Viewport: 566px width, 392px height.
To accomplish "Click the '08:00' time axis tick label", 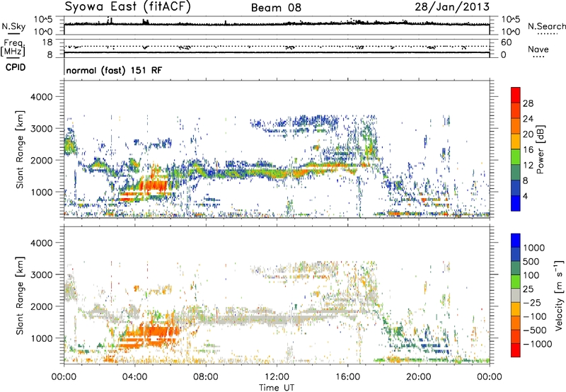I will click(x=206, y=377).
